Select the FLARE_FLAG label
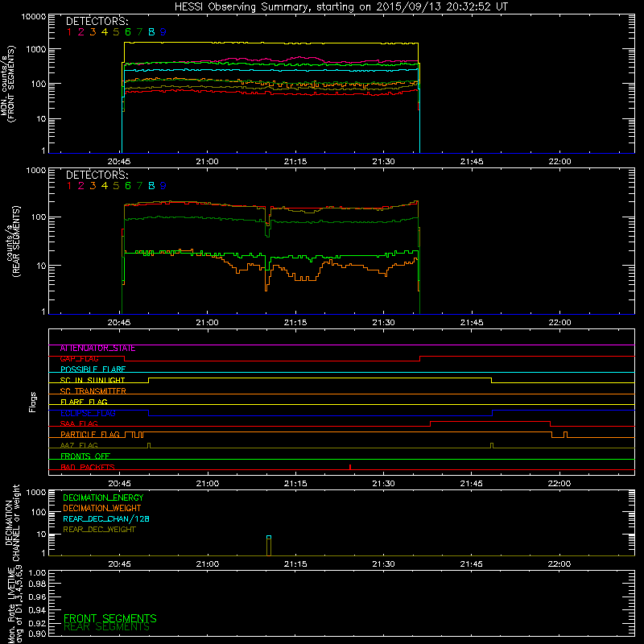 (85, 402)
